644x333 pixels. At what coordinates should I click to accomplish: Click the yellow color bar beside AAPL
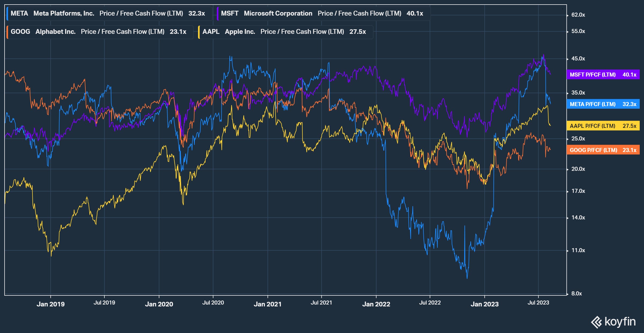pyautogui.click(x=199, y=32)
